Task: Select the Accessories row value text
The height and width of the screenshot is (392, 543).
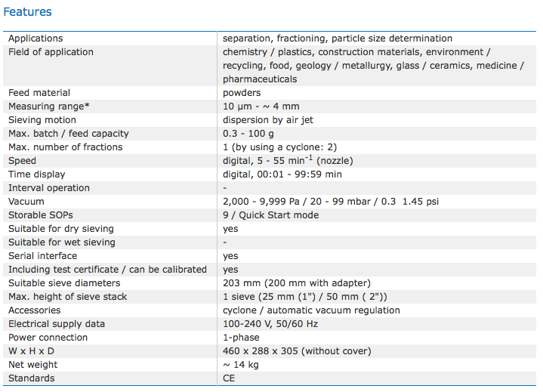Action: coord(311,310)
